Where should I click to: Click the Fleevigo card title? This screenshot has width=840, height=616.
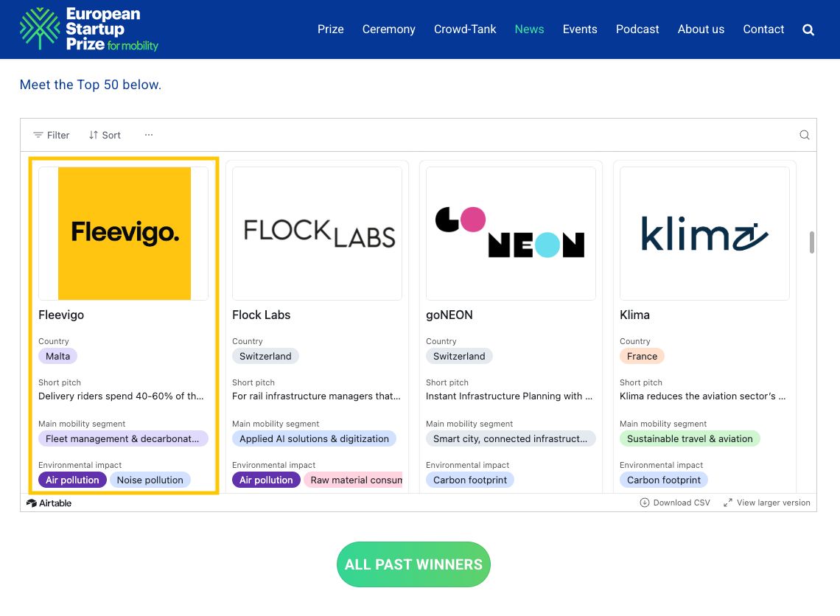[x=61, y=315]
